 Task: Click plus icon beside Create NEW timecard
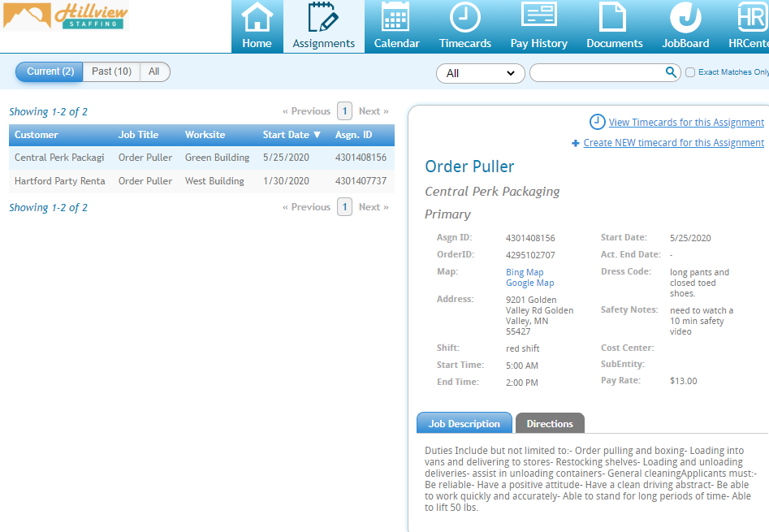click(x=575, y=143)
